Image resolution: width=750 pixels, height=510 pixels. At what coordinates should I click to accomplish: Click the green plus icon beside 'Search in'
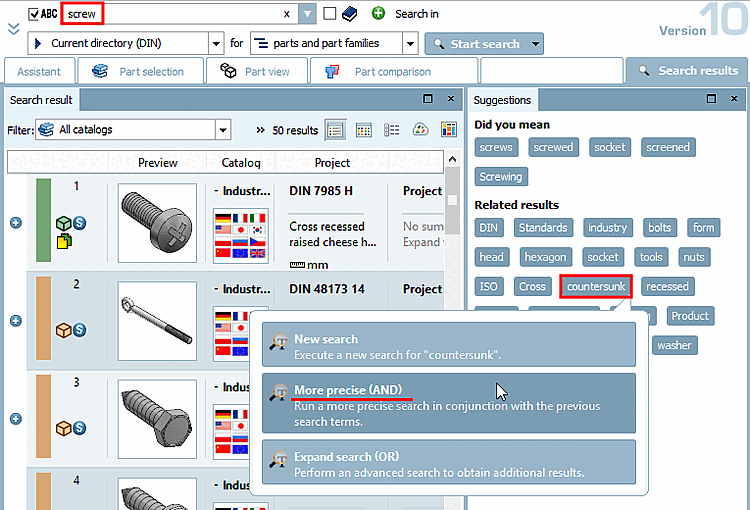click(x=378, y=13)
